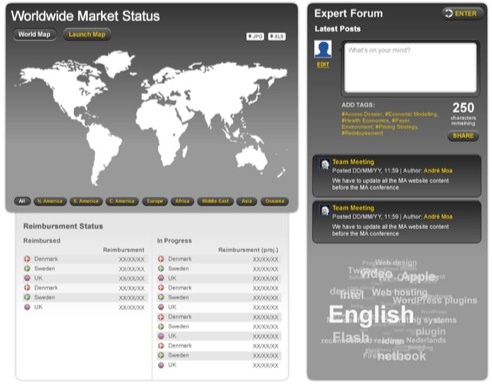Image resolution: width=492 pixels, height=384 pixels.
Task: Click the blue user profile avatar
Action: [x=323, y=49]
